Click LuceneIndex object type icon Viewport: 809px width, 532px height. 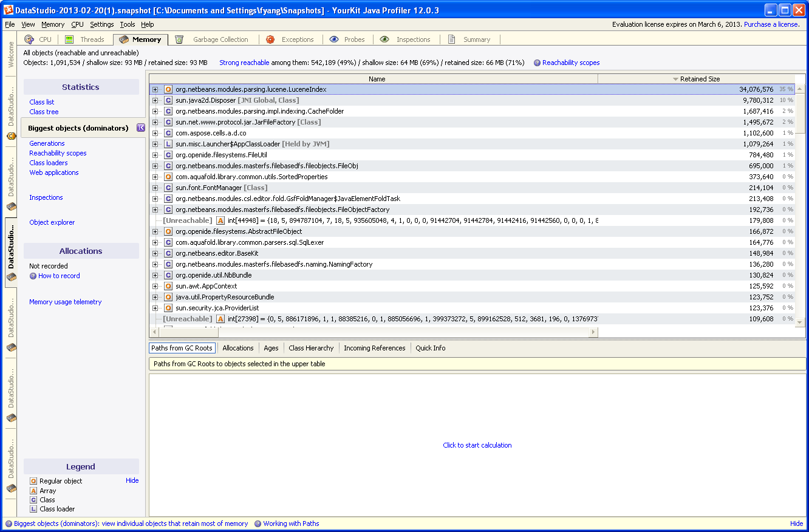coord(168,89)
